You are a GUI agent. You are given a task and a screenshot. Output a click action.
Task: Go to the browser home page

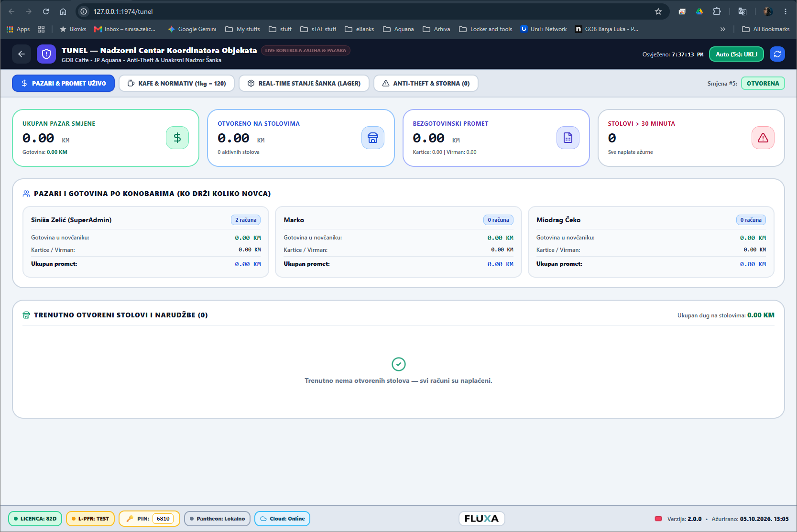[x=63, y=11]
